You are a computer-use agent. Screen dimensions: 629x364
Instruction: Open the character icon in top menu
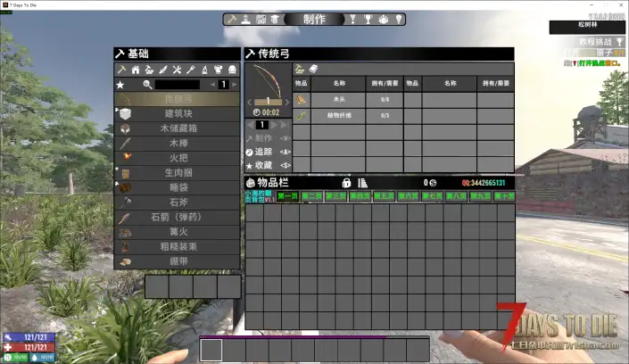(246, 20)
